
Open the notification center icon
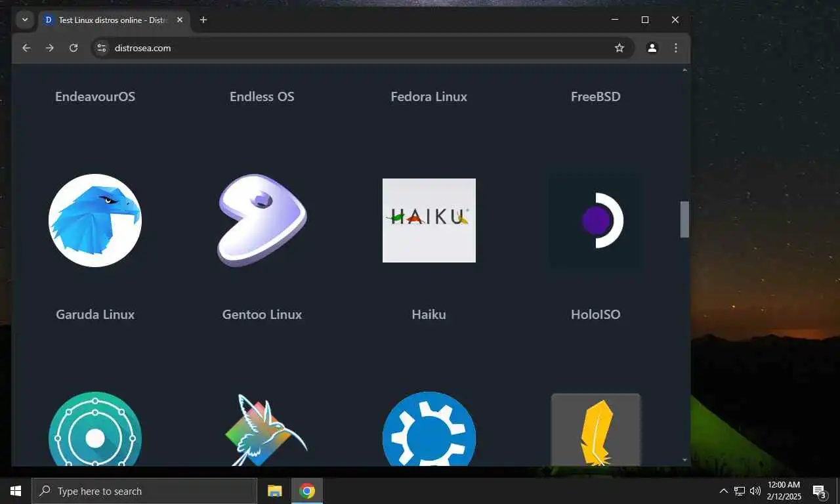pyautogui.click(x=819, y=491)
